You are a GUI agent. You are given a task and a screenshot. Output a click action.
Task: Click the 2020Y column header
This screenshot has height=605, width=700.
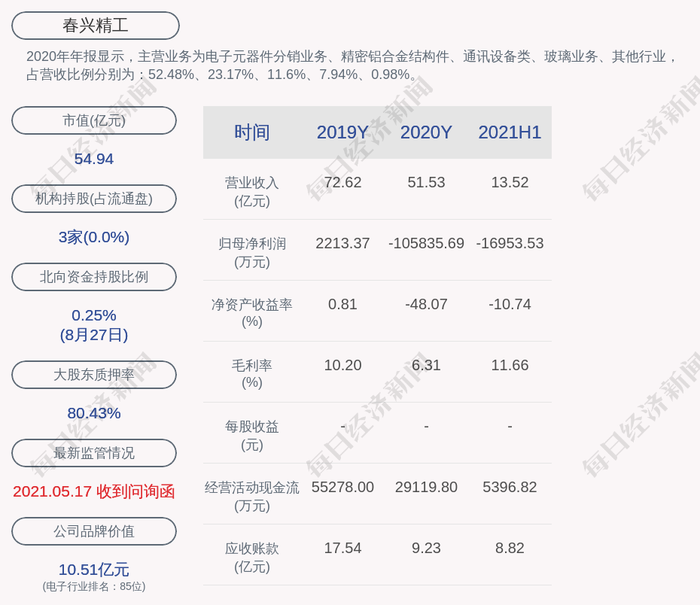pyautogui.click(x=426, y=132)
